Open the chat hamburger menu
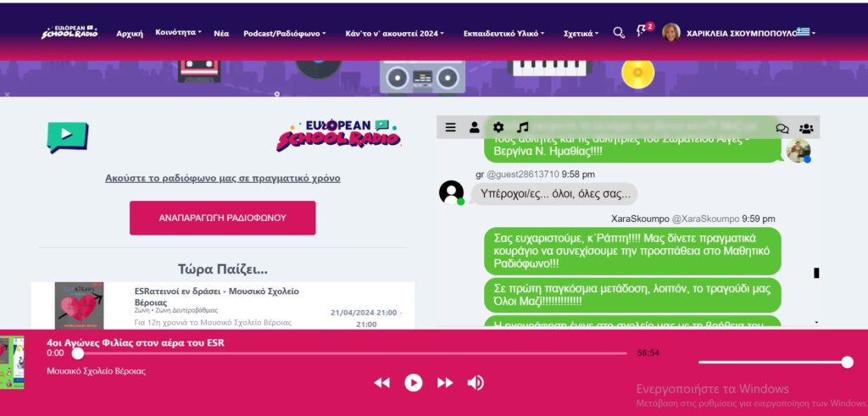The image size is (868, 416). pyautogui.click(x=450, y=128)
